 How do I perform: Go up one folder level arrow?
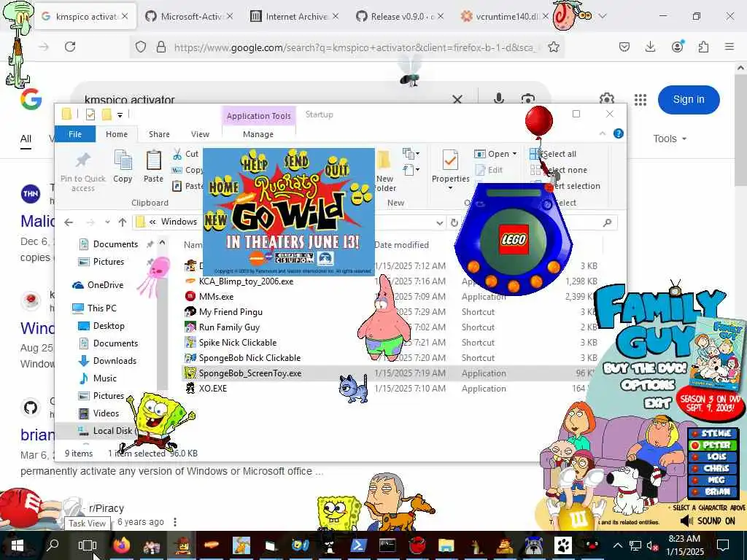click(x=123, y=222)
